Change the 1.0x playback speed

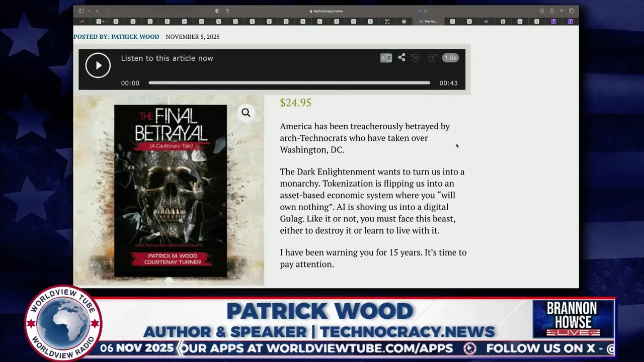point(450,58)
